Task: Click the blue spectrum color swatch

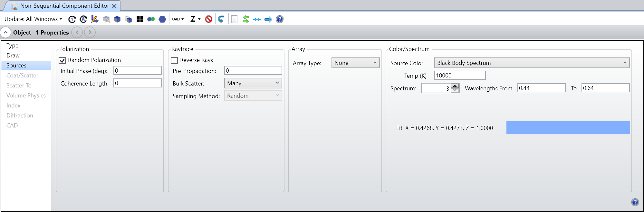Action: click(x=568, y=128)
